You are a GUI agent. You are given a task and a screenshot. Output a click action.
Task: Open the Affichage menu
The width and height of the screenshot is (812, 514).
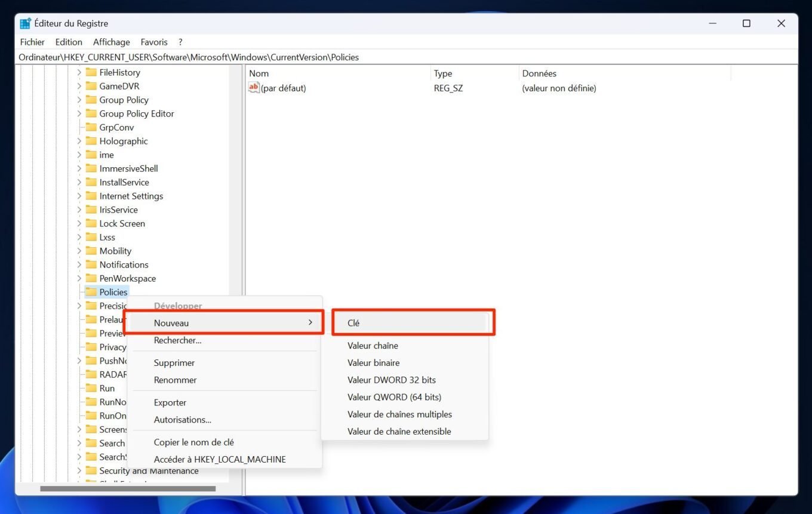pyautogui.click(x=112, y=42)
